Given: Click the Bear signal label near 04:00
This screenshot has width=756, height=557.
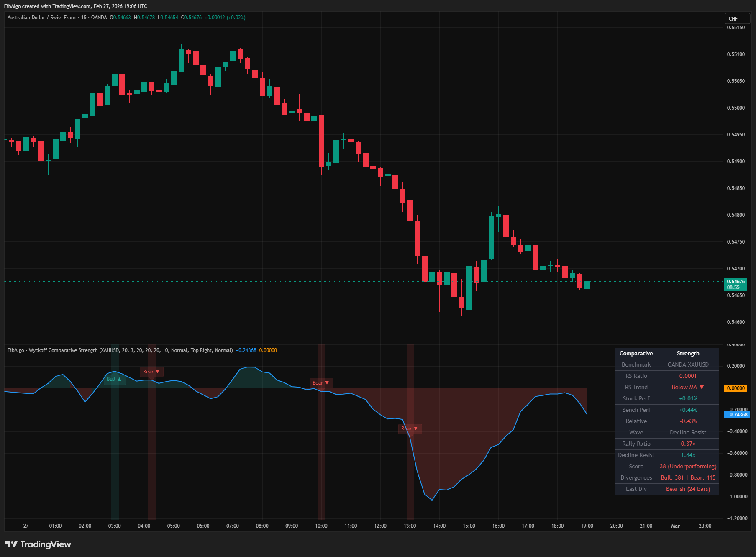Looking at the screenshot, I should pos(151,372).
